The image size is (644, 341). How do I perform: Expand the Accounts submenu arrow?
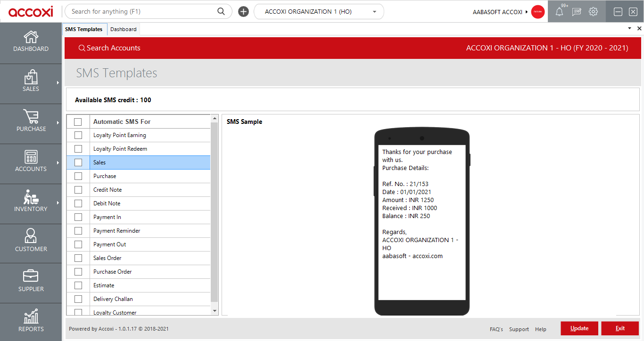click(x=58, y=163)
